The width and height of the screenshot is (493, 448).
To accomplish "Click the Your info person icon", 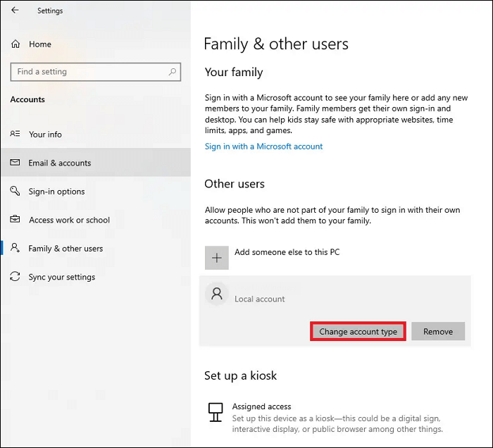I will click(x=15, y=134).
